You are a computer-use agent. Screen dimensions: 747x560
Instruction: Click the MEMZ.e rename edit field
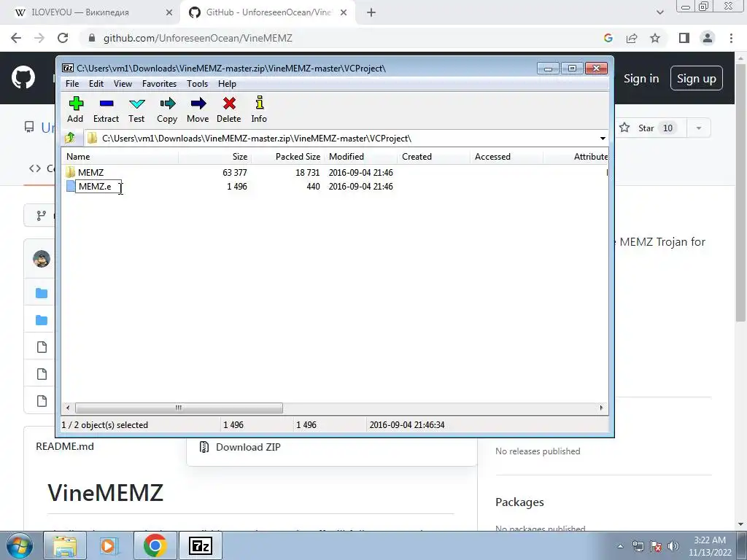(x=98, y=187)
